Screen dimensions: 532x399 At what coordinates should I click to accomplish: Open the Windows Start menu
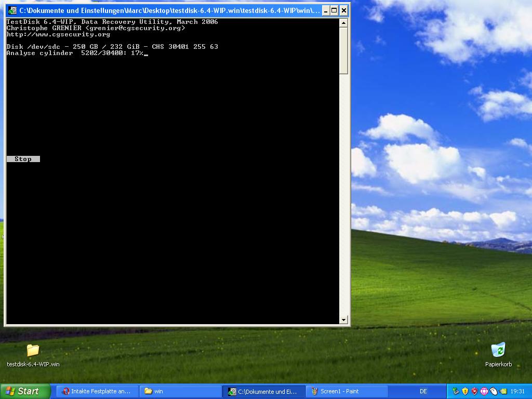(25, 391)
